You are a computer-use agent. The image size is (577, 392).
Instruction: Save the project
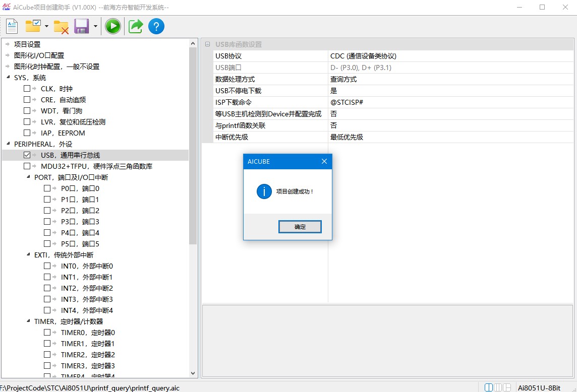click(x=81, y=26)
